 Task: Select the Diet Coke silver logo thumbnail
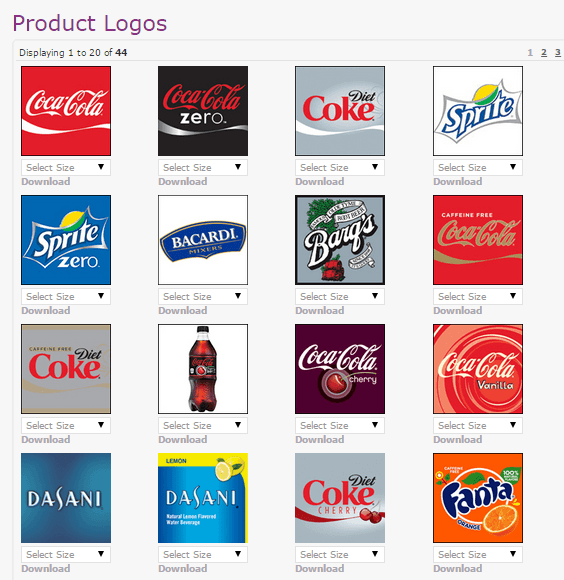coord(340,111)
